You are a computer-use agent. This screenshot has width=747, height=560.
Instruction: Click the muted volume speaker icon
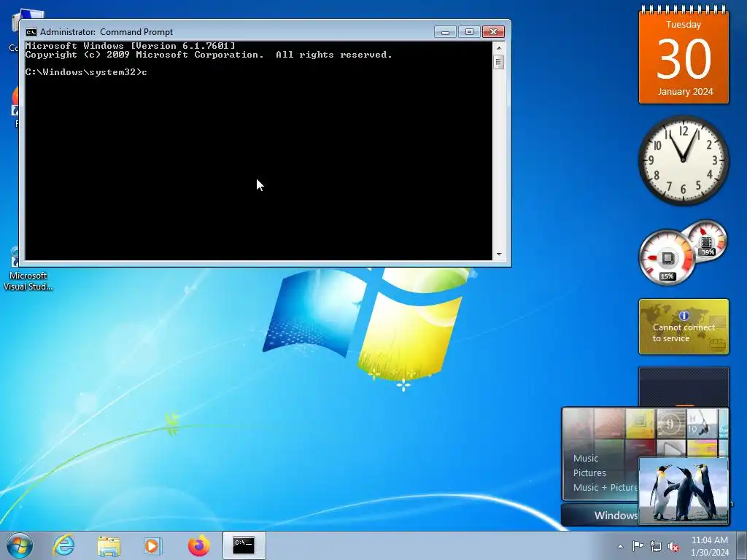coord(673,546)
